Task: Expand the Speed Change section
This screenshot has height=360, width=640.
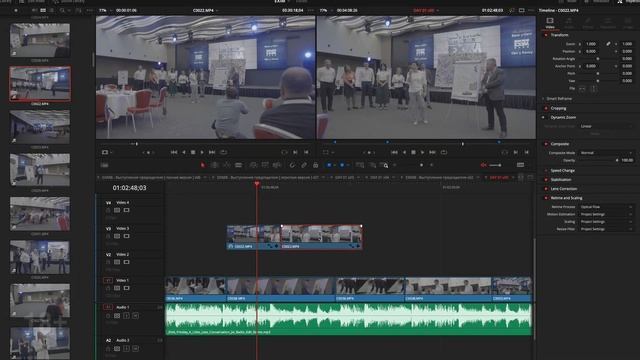Action: coord(562,171)
